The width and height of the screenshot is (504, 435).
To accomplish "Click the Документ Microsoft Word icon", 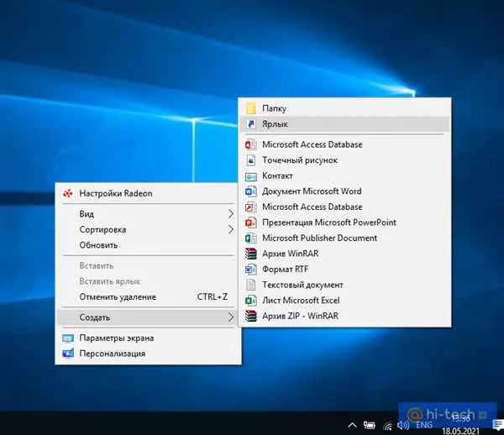I will (250, 191).
